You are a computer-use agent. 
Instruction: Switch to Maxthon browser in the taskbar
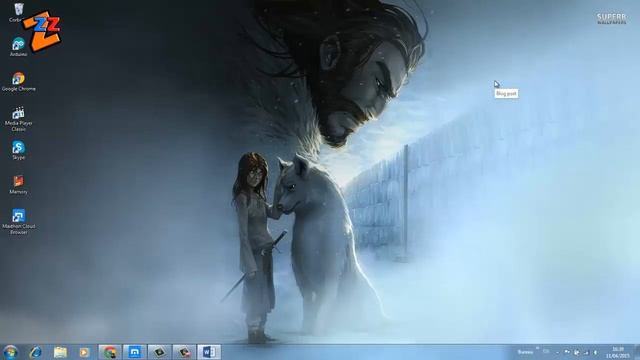click(x=135, y=352)
